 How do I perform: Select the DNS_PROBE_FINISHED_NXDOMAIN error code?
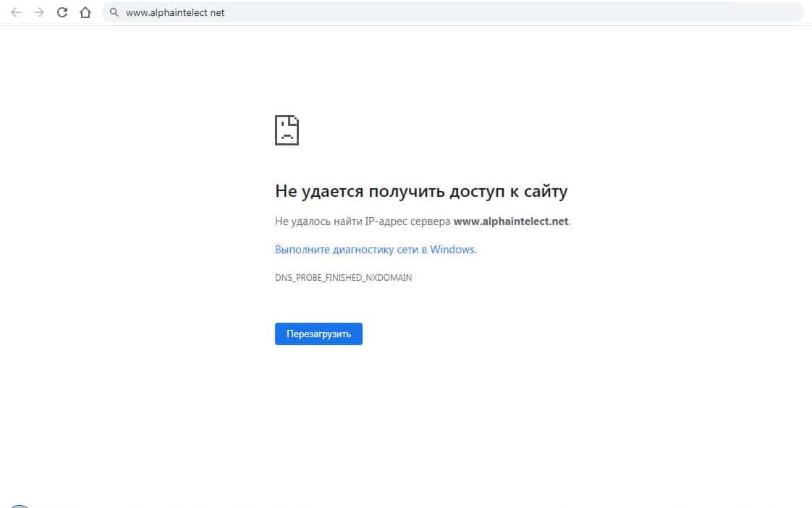pyautogui.click(x=343, y=278)
